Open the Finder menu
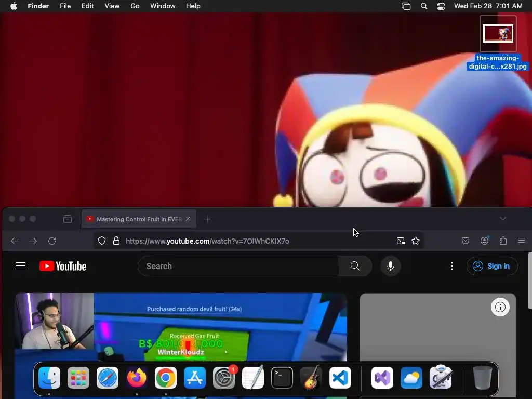Viewport: 532px width, 399px height. coord(38,6)
